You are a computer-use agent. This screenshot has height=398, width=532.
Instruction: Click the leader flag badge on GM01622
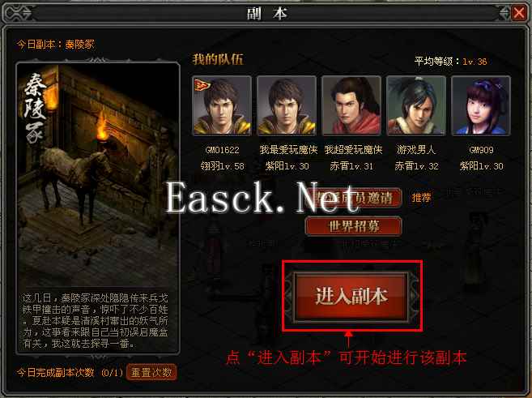(x=202, y=84)
